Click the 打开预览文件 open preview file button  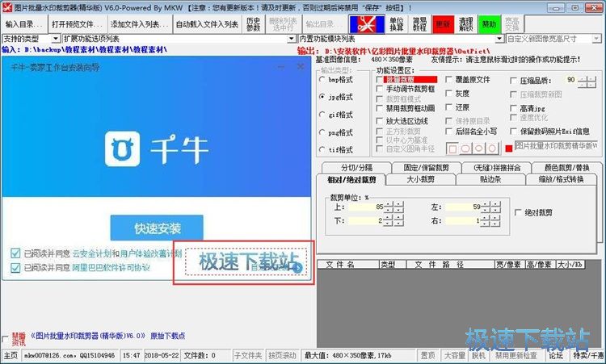(77, 24)
